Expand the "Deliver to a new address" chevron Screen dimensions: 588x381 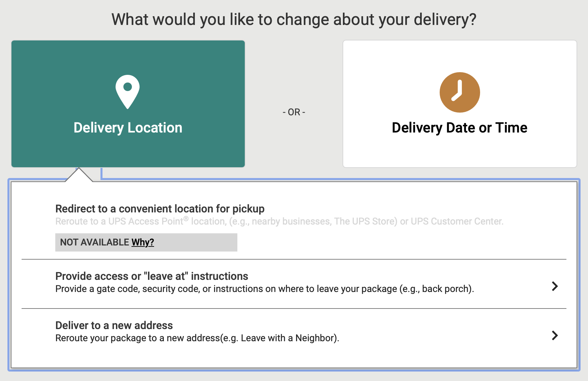(x=555, y=335)
